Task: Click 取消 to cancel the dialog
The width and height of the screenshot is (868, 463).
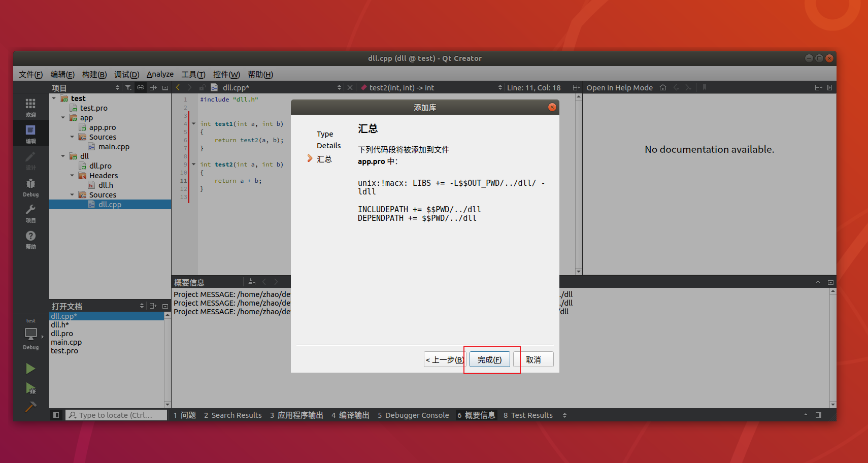Action: coord(533,359)
